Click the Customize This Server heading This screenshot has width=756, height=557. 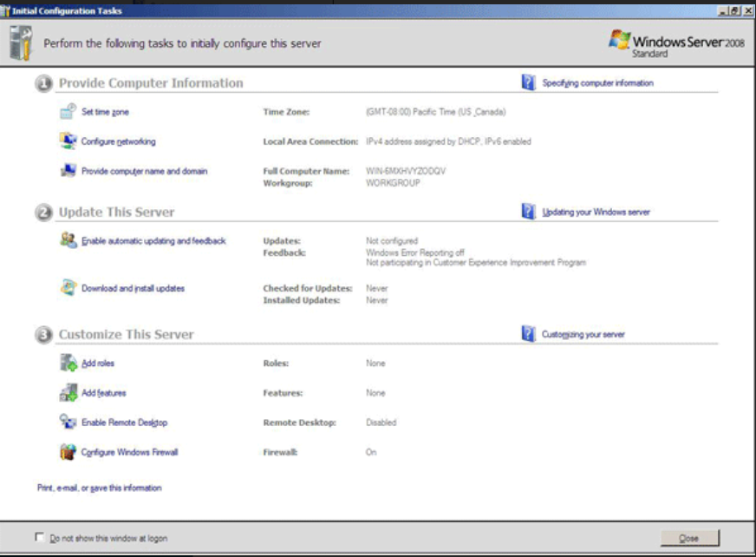click(126, 334)
